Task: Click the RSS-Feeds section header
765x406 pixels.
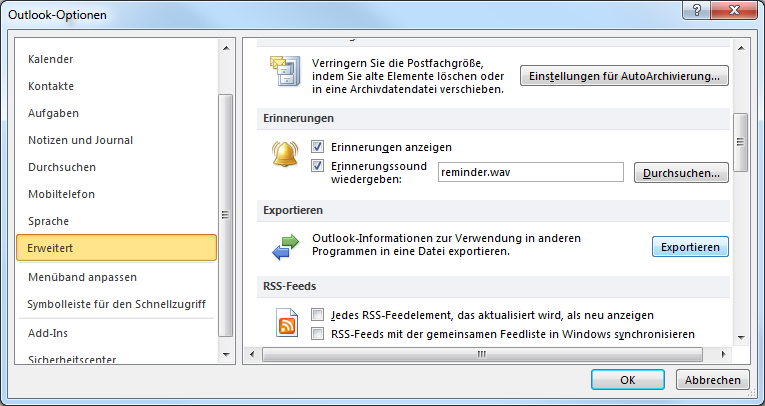Action: pyautogui.click(x=493, y=286)
